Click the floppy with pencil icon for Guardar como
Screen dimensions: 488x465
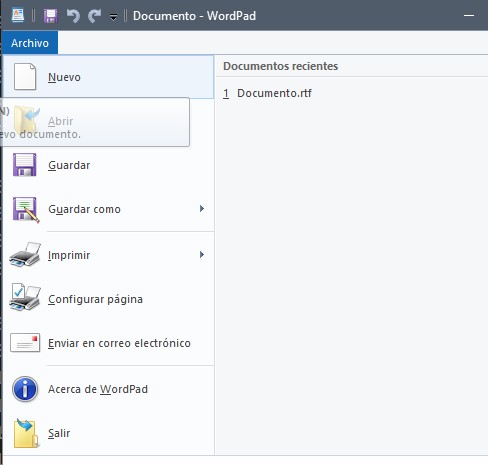26,210
